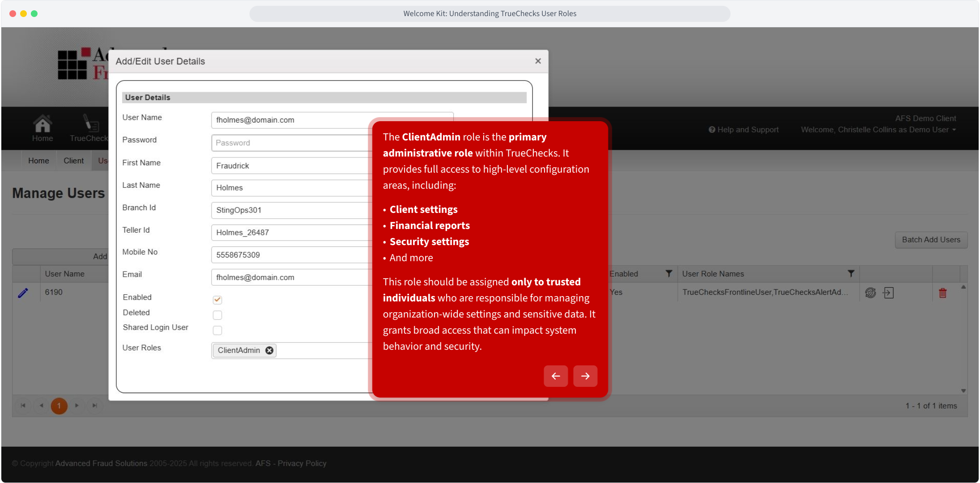Viewport: 980px width, 483px height.
Task: Select page 1 in the pager
Action: tap(59, 406)
